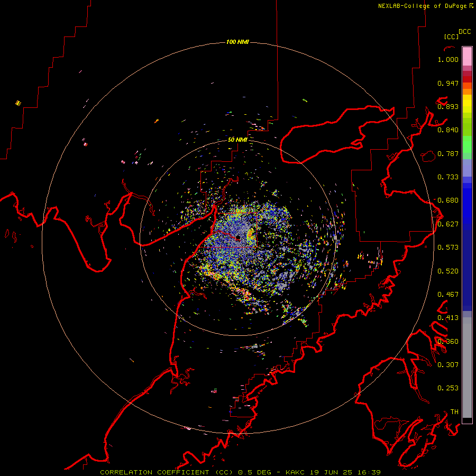
Task: Click the 0.520 value on color scale
Action: (448, 271)
